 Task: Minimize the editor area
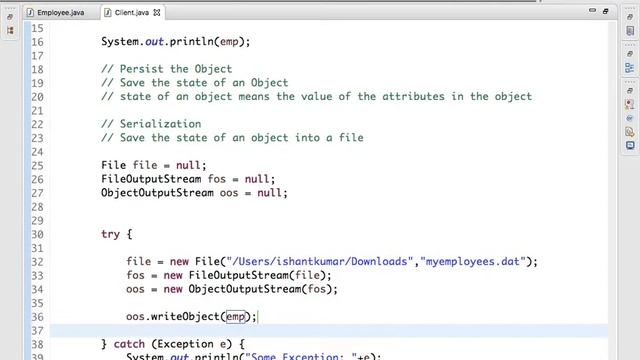(592, 11)
